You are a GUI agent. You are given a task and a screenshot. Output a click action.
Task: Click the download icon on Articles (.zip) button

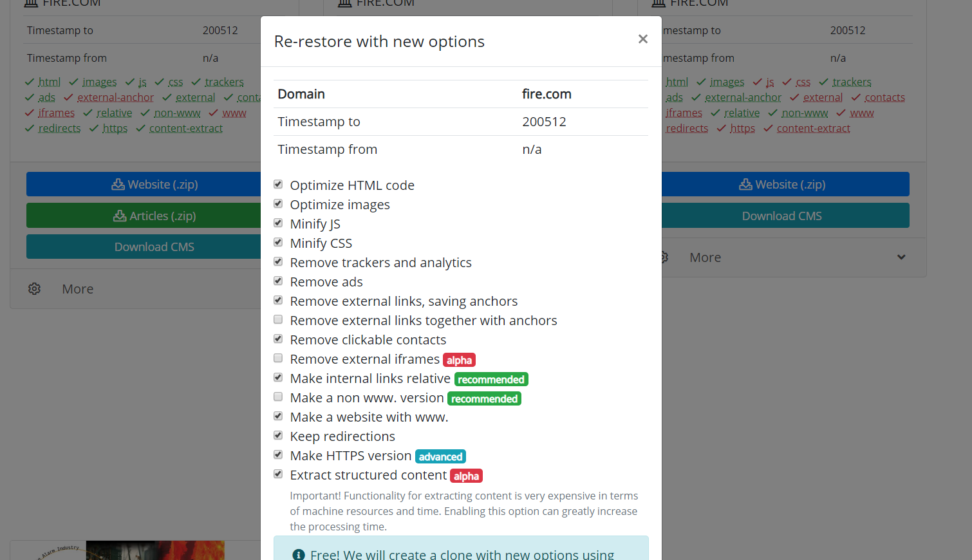tap(120, 216)
